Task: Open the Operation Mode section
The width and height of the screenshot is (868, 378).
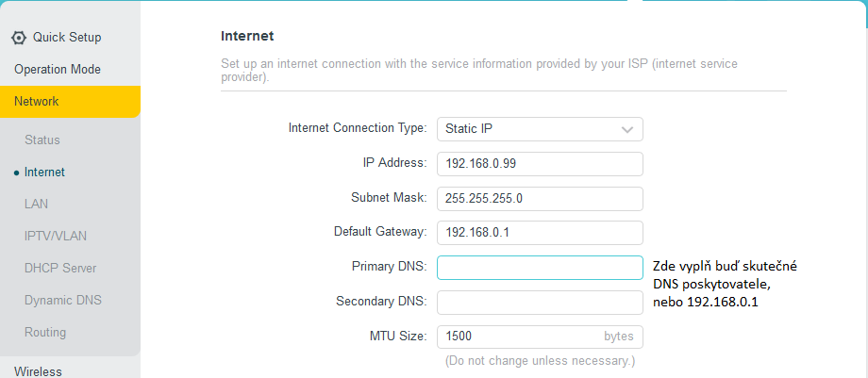Action: [58, 70]
